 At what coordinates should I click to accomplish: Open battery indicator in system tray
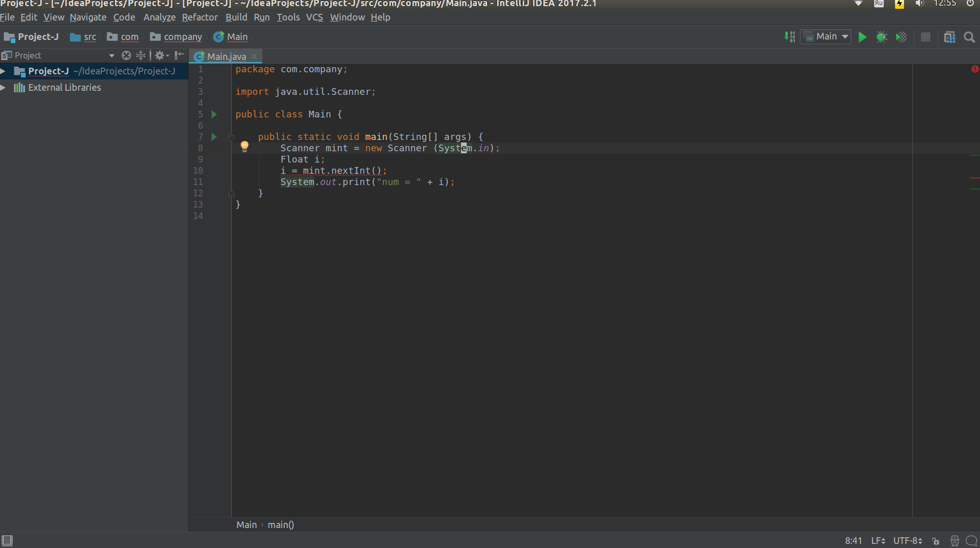click(899, 4)
